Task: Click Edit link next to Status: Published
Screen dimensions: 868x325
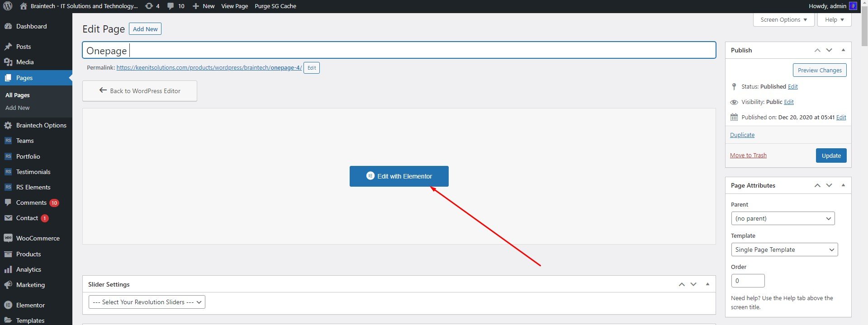Action: tap(793, 86)
